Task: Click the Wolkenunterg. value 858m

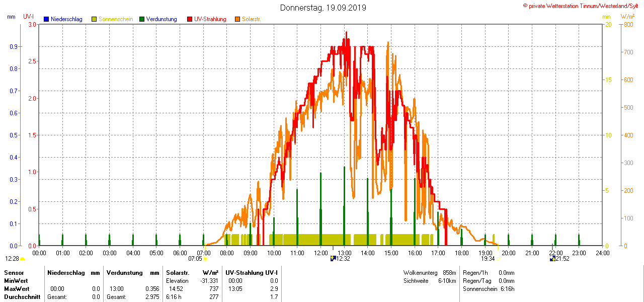Action: (x=449, y=272)
